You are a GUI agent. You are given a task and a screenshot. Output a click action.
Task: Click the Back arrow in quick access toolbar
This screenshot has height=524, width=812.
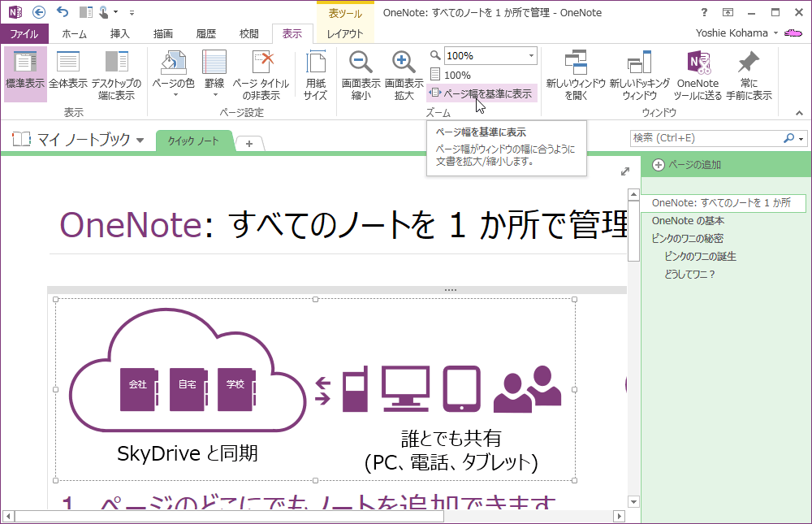click(39, 12)
